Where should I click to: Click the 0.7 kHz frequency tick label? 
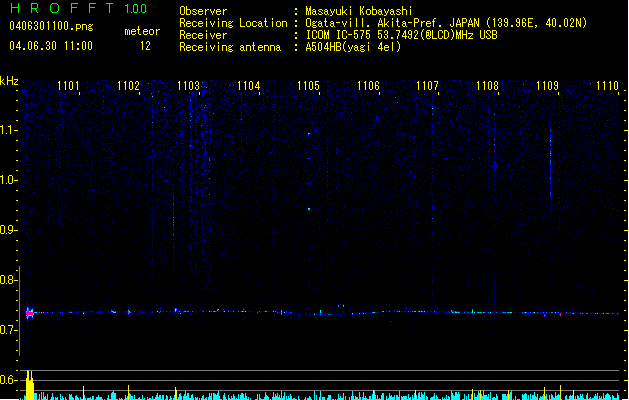point(9,330)
